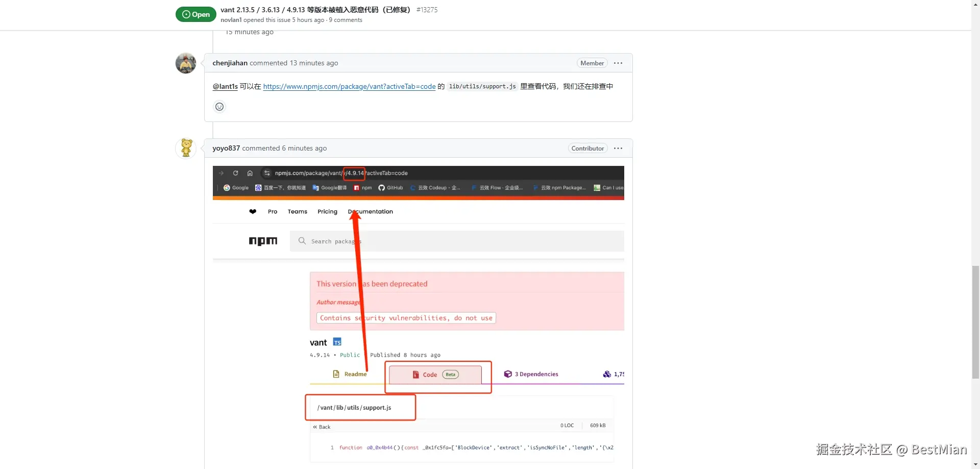Viewport: 980px width, 469px height.
Task: Click the magnifier icon in the npm search bar
Action: [302, 241]
